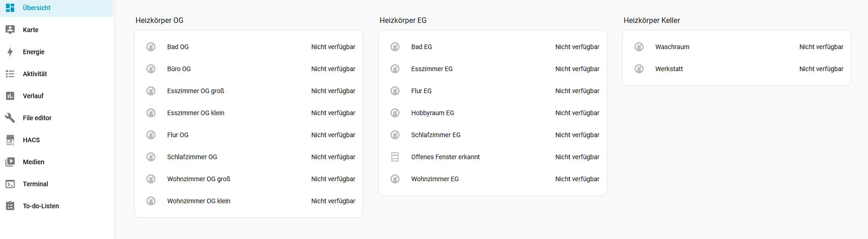Click the Waschraum thermostat icon
The width and height of the screenshot is (868, 239).
pos(639,47)
